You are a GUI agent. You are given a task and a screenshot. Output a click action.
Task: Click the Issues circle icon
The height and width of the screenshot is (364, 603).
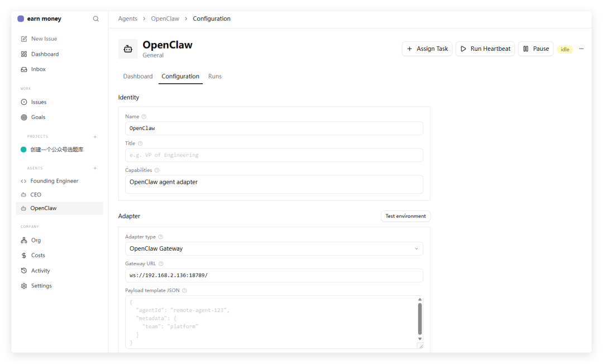tap(24, 102)
